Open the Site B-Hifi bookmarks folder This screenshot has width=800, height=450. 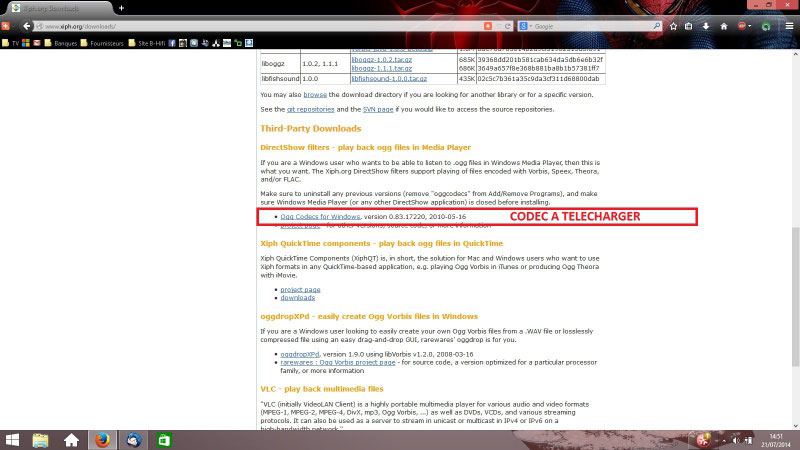point(147,43)
